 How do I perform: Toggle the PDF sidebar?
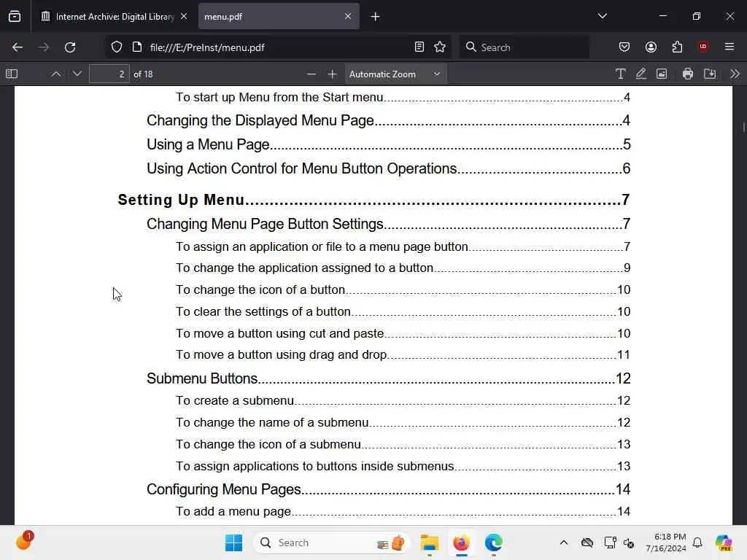pos(12,74)
